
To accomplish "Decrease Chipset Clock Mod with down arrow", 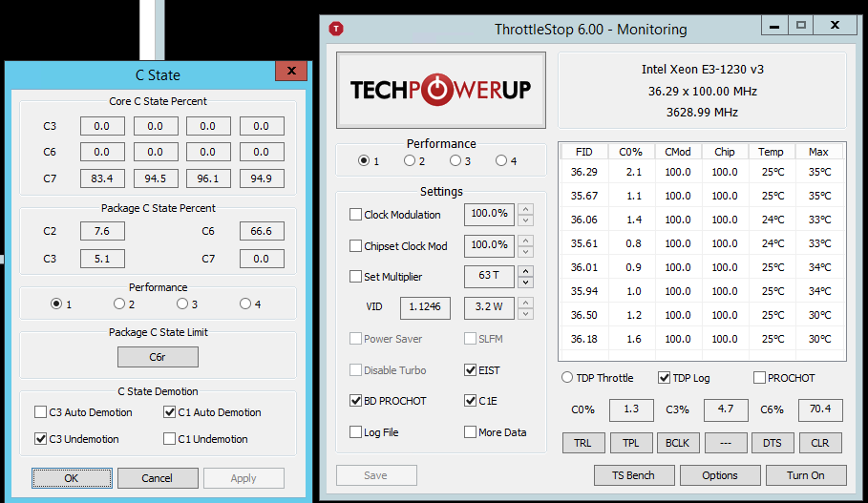I will pos(526,251).
